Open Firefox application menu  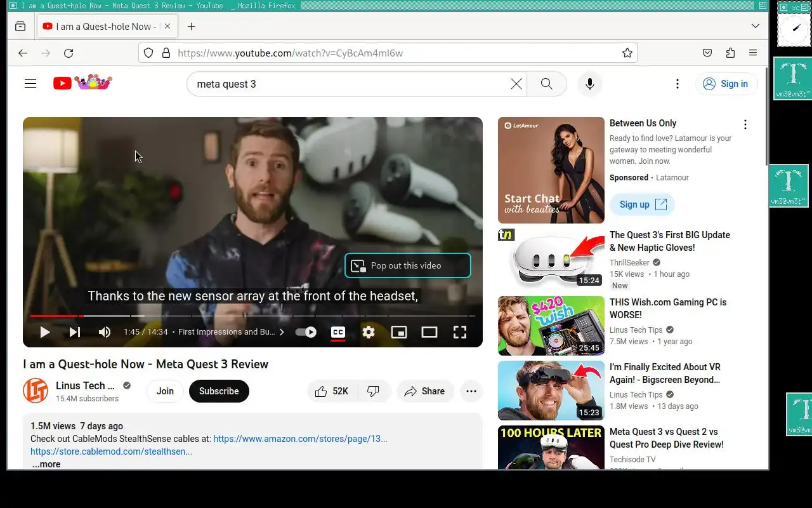point(753,53)
